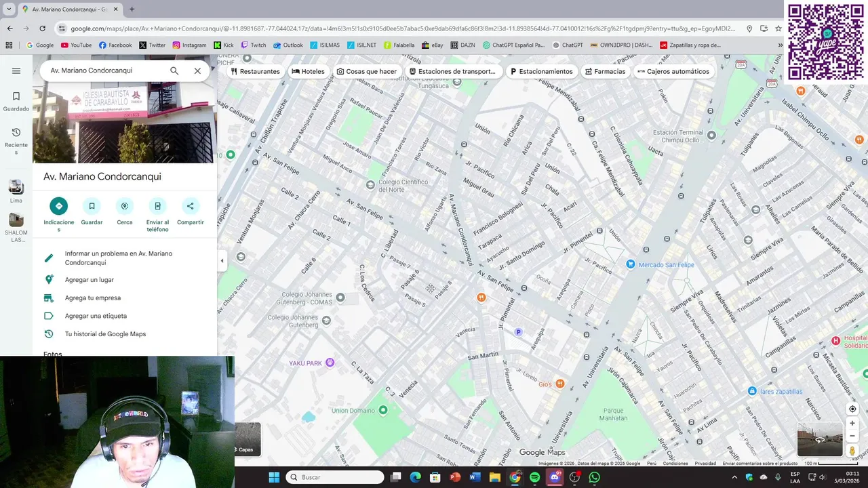This screenshot has height=488, width=868.
Task: Show more bookmarks overflow chevron
Action: click(x=781, y=45)
